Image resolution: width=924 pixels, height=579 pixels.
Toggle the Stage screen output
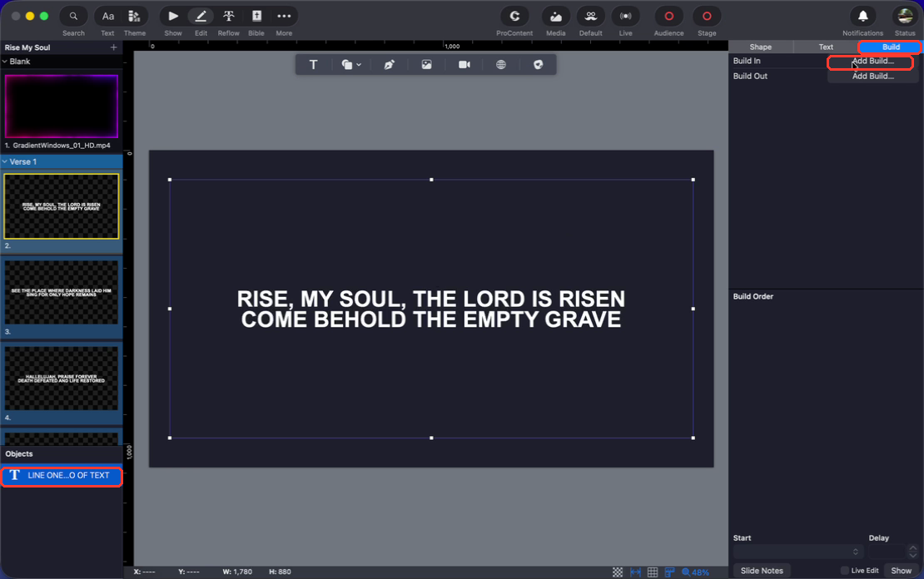pyautogui.click(x=707, y=17)
